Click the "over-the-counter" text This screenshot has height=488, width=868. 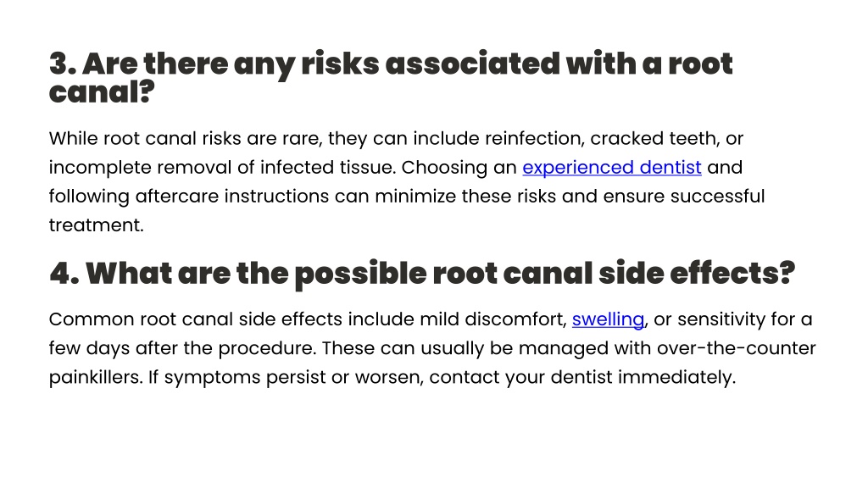[737, 348]
